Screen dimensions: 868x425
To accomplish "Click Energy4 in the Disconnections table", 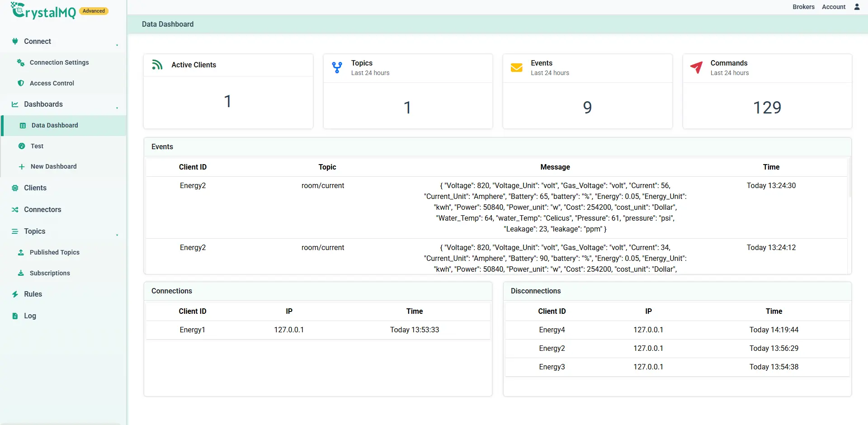I will pos(552,330).
